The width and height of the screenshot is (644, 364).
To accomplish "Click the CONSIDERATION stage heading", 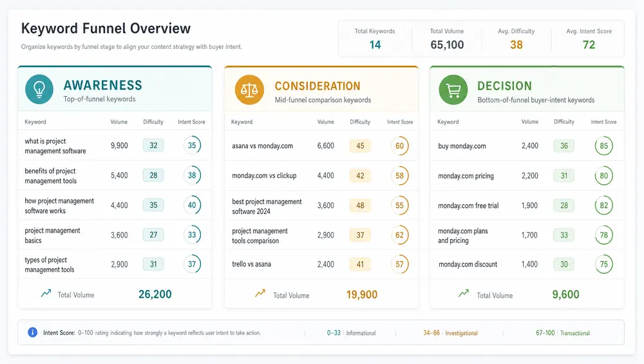I will point(317,86).
